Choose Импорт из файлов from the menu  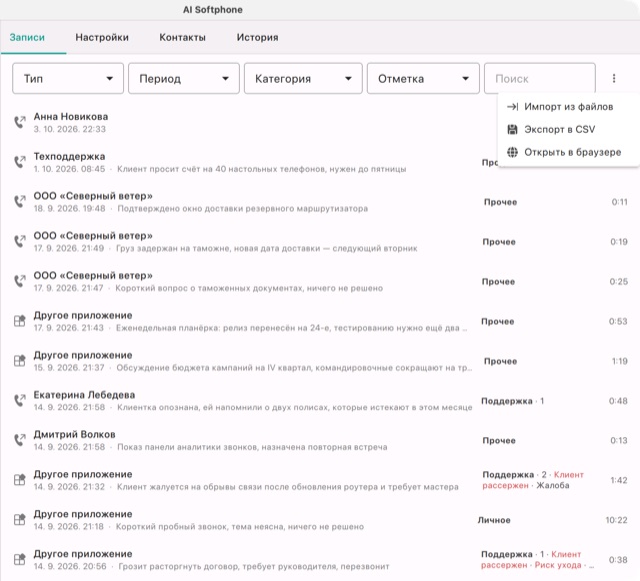(569, 107)
